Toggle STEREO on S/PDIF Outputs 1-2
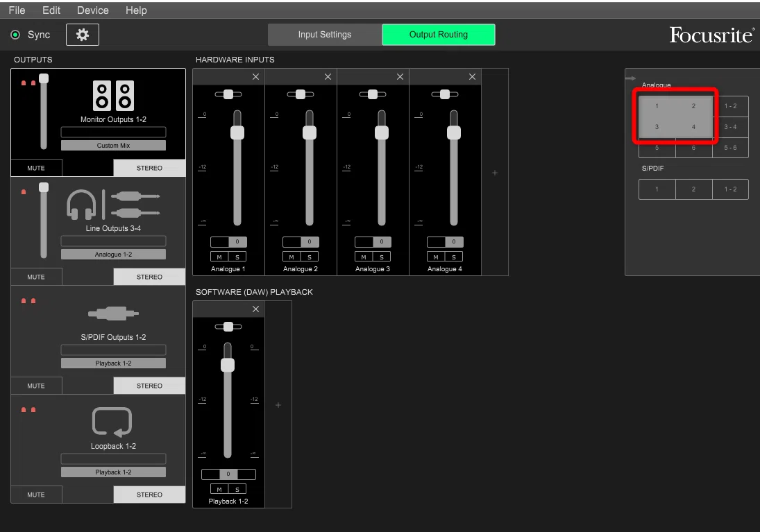This screenshot has height=532, width=760. coord(149,386)
